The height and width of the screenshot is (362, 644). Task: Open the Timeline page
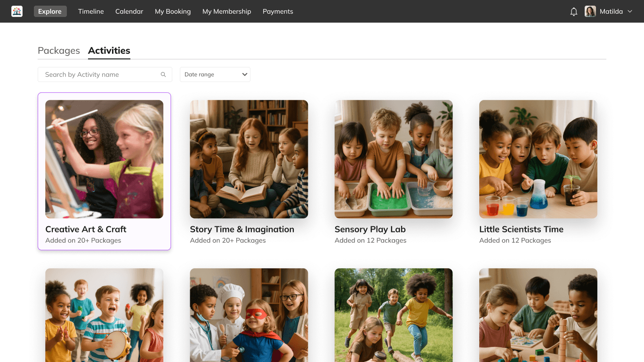(91, 11)
